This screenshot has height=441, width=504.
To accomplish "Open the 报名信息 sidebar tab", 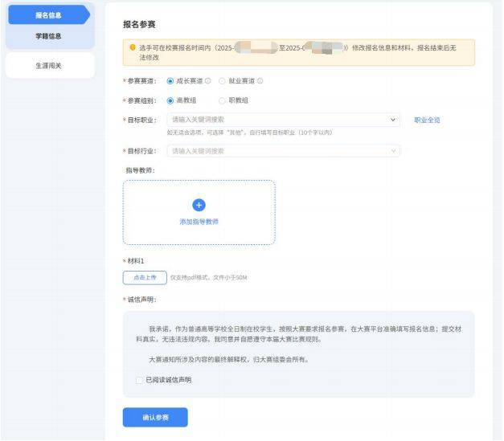I will [47, 15].
